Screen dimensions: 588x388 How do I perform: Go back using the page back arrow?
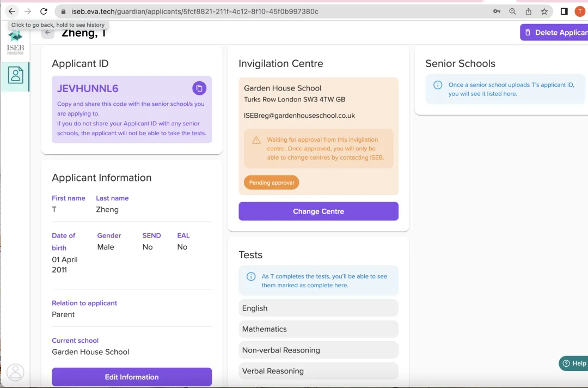[x=48, y=33]
